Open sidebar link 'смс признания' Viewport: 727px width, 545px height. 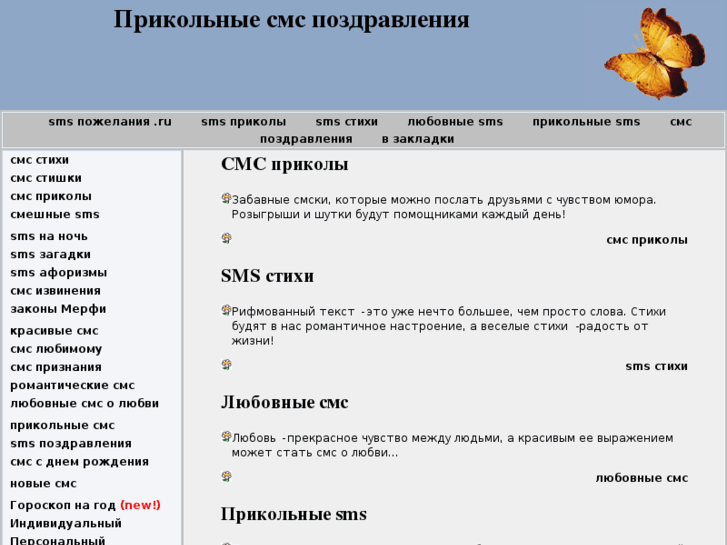(x=56, y=367)
